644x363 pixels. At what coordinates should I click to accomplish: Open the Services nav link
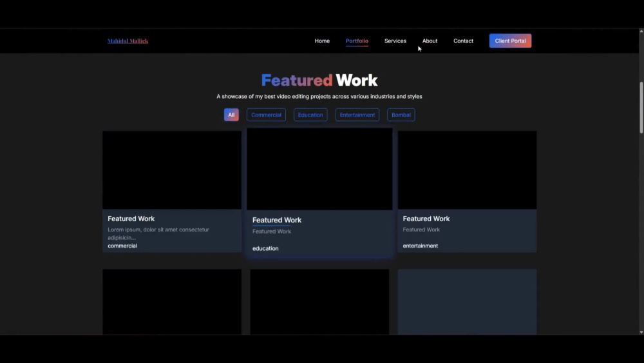395,41
